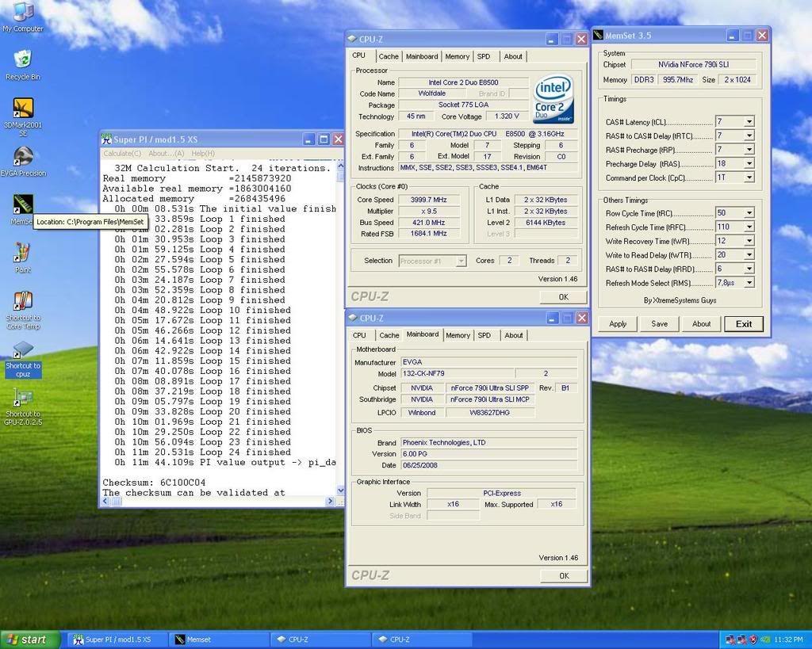This screenshot has width=812, height=649.
Task: Expand RAS# to RAS# Delay (tRRD) dropdown
Action: coord(749,269)
